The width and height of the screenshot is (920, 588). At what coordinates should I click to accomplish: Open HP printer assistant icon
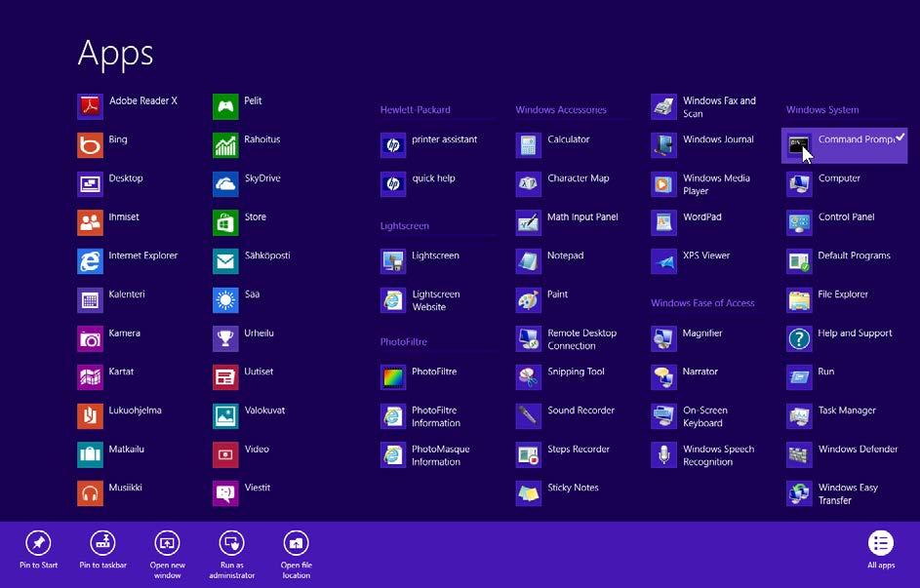393,145
